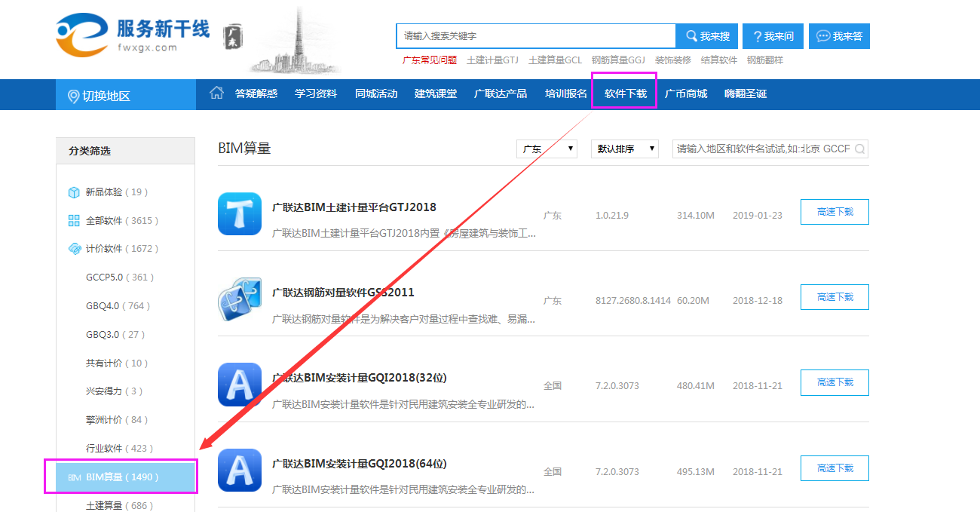The image size is (980, 512).
Task: Click the cube icon next to 新品体验
Action: point(74,192)
